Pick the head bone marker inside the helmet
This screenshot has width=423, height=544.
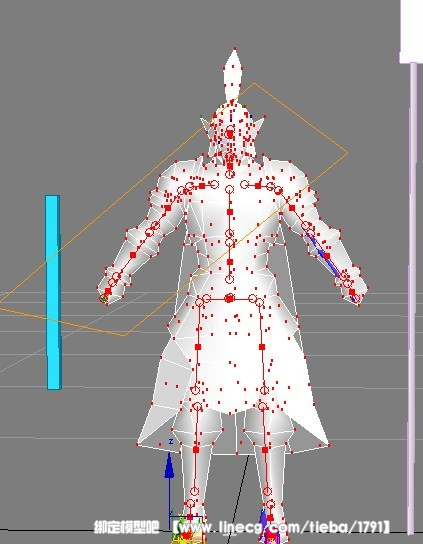[230, 134]
